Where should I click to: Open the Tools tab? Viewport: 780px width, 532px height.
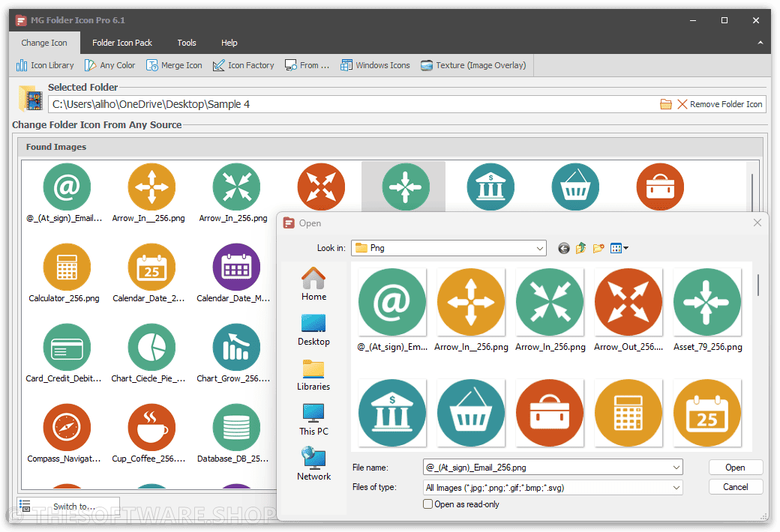coord(187,43)
